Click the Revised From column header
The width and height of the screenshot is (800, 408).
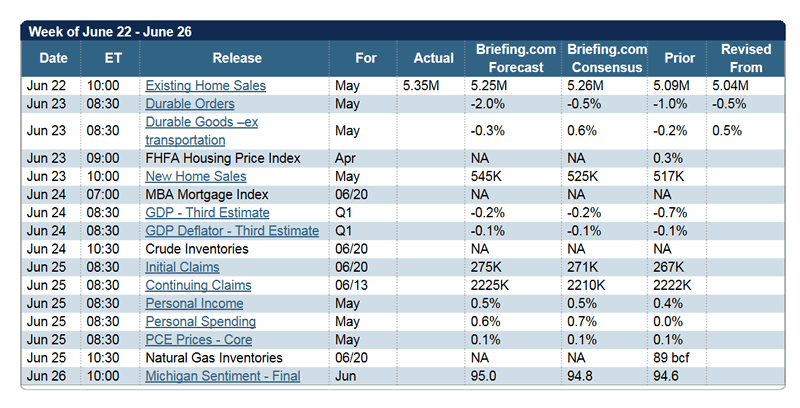pos(746,58)
